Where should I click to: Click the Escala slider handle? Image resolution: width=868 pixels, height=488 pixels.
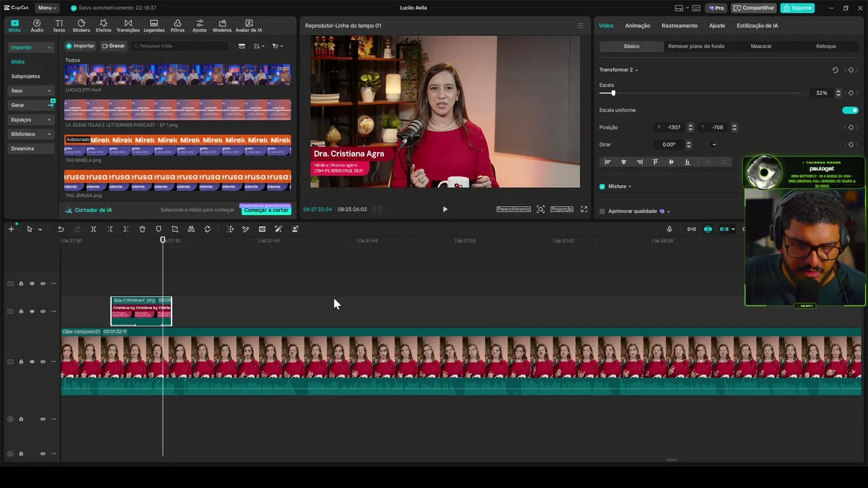[613, 93]
